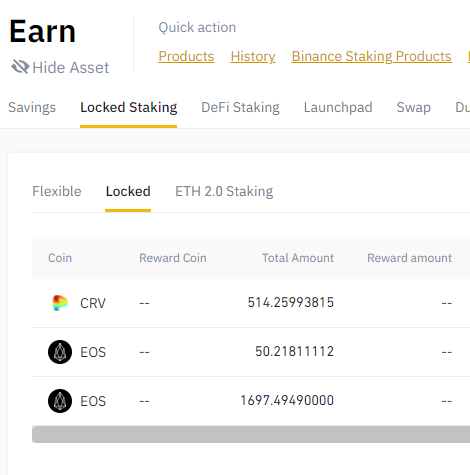The image size is (470, 475).
Task: Open Binance Staking Products link
Action: (371, 56)
